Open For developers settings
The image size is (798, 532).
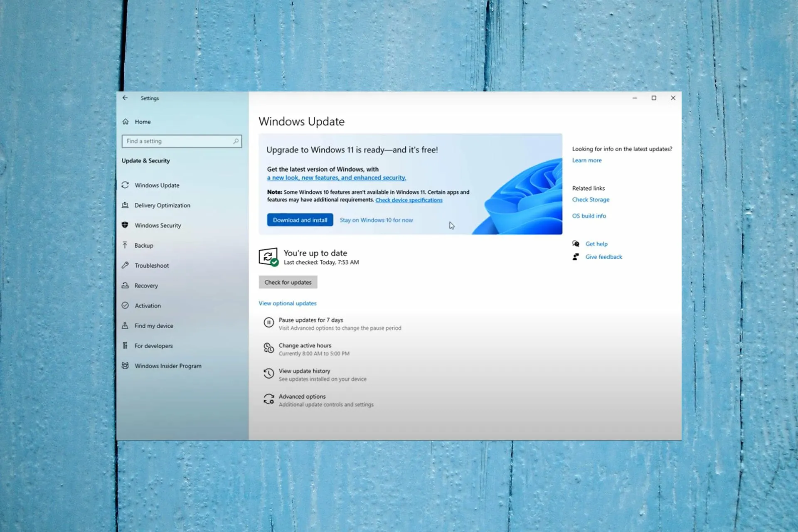tap(153, 346)
